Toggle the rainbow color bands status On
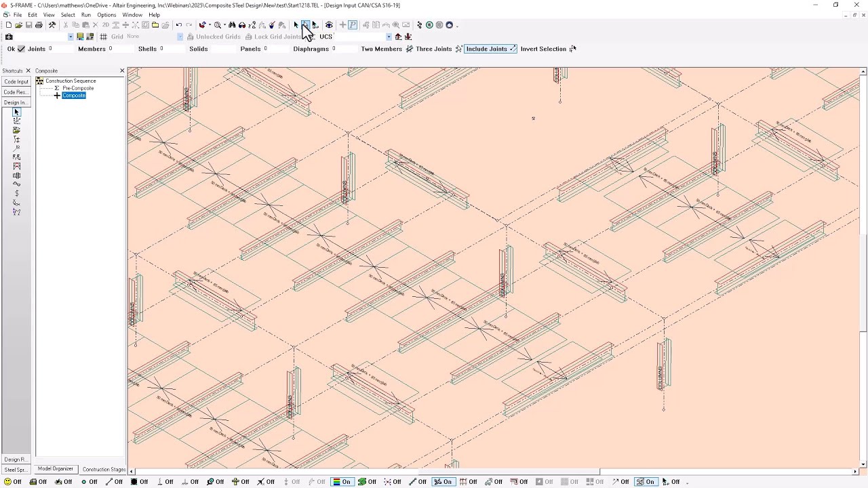This screenshot has width=868, height=488. pos(341,482)
